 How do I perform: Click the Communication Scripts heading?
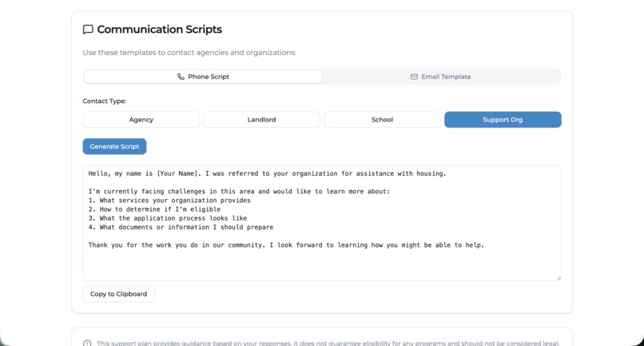click(x=159, y=30)
